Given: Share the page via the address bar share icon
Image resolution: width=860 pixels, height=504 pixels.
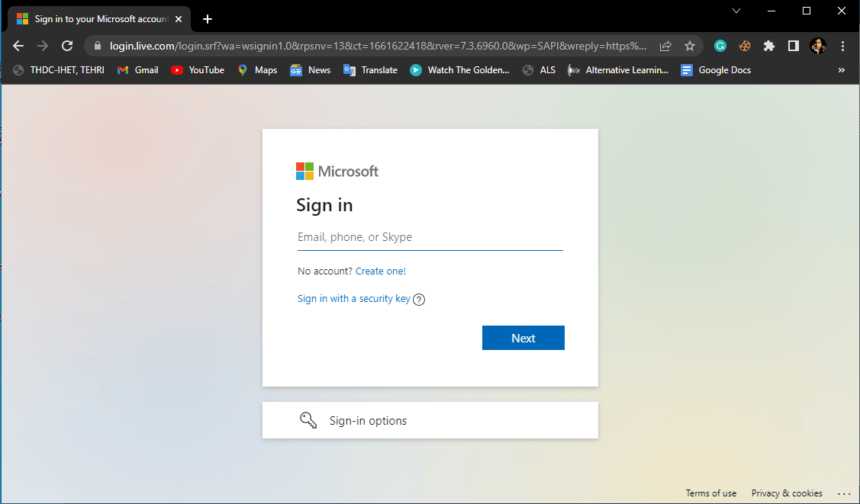Looking at the screenshot, I should (x=665, y=45).
